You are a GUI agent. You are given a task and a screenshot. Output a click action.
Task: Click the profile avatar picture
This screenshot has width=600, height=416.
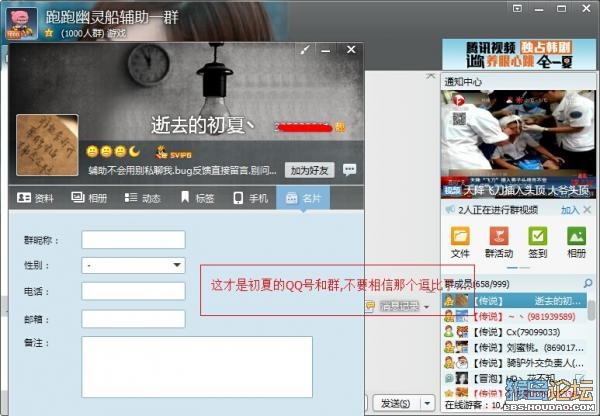click(47, 145)
